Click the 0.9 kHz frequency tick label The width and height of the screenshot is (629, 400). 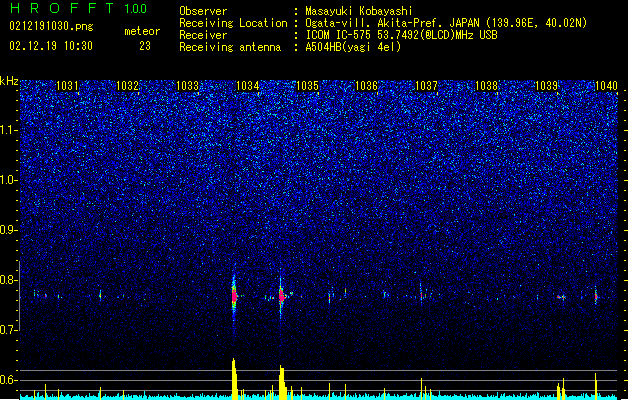[9, 230]
